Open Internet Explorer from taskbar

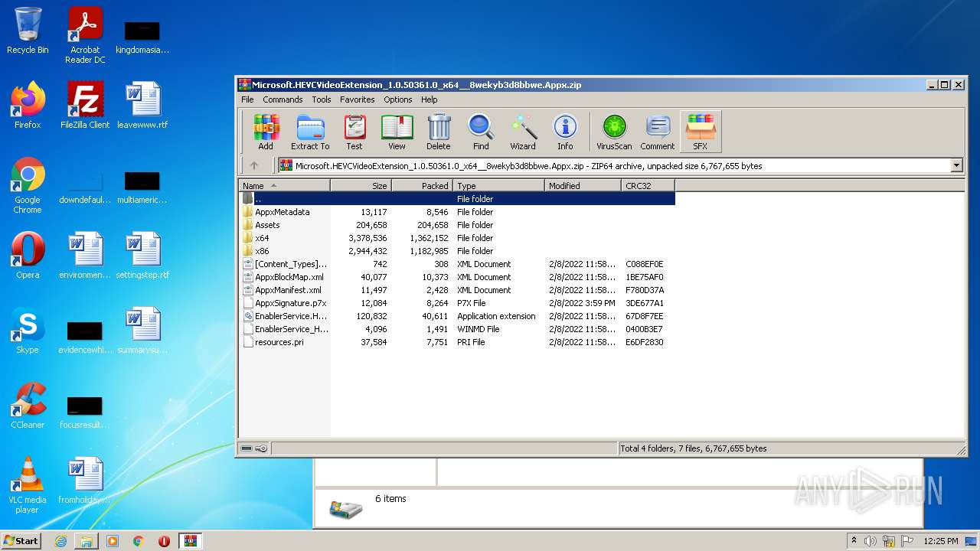tap(60, 541)
